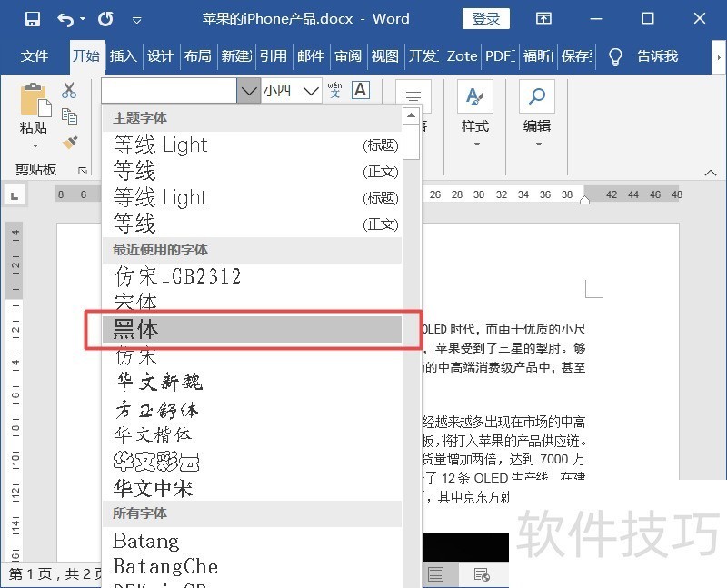Undo the last action
This screenshot has width=727, height=588.
pos(65,19)
